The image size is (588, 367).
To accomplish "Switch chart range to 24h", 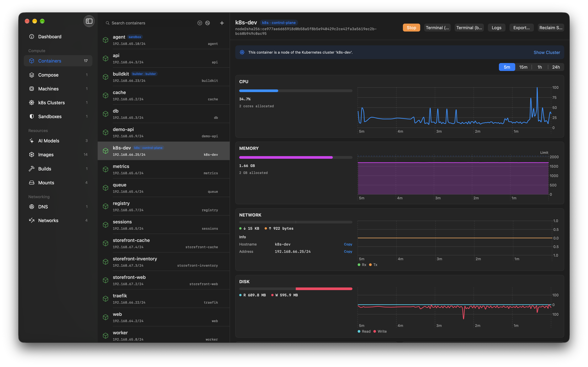I will (556, 67).
